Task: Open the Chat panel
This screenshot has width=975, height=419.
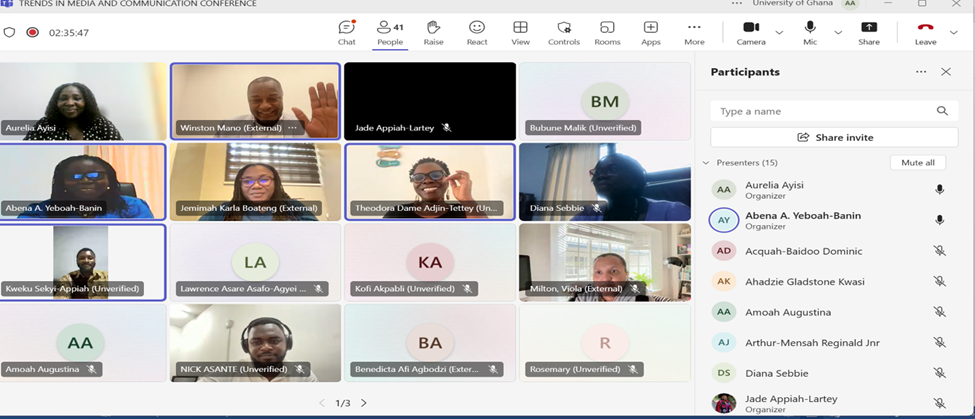Action: click(347, 32)
